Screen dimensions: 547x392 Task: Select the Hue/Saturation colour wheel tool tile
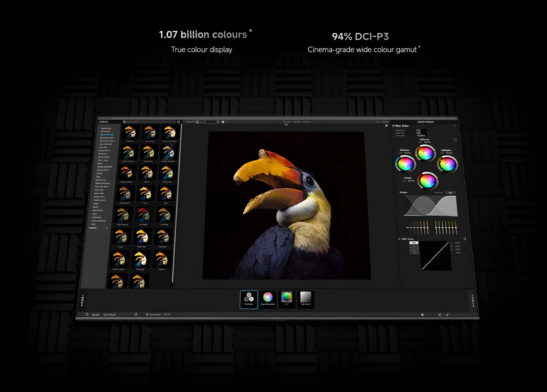tap(268, 299)
